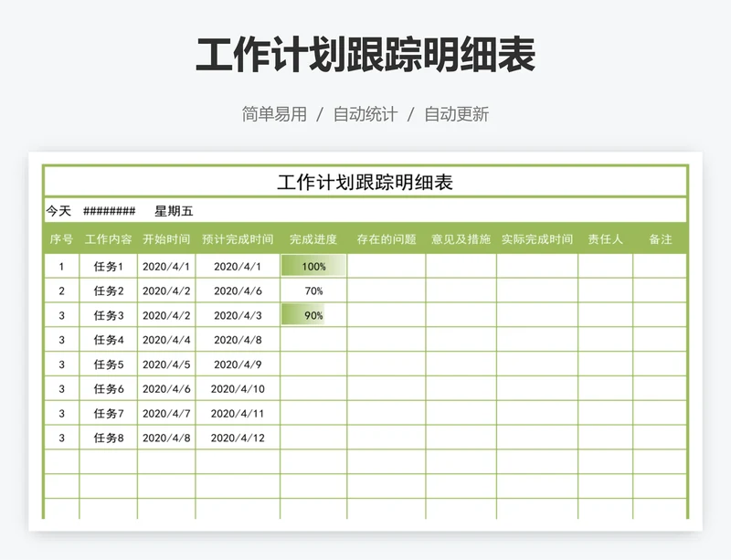Select the 任务7 cell

(108, 413)
